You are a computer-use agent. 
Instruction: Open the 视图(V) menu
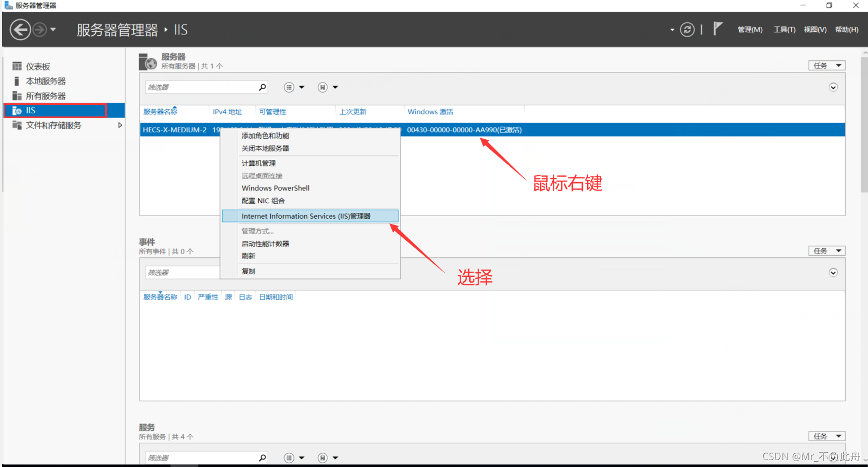click(815, 30)
